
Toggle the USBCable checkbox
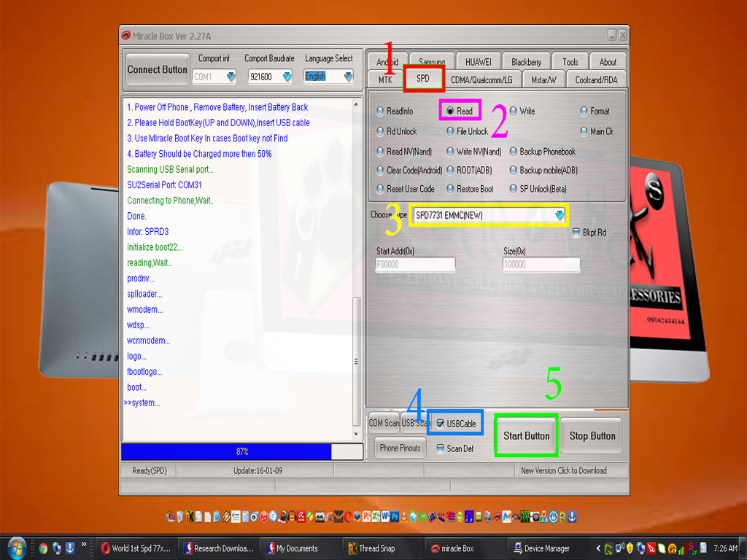tap(441, 424)
